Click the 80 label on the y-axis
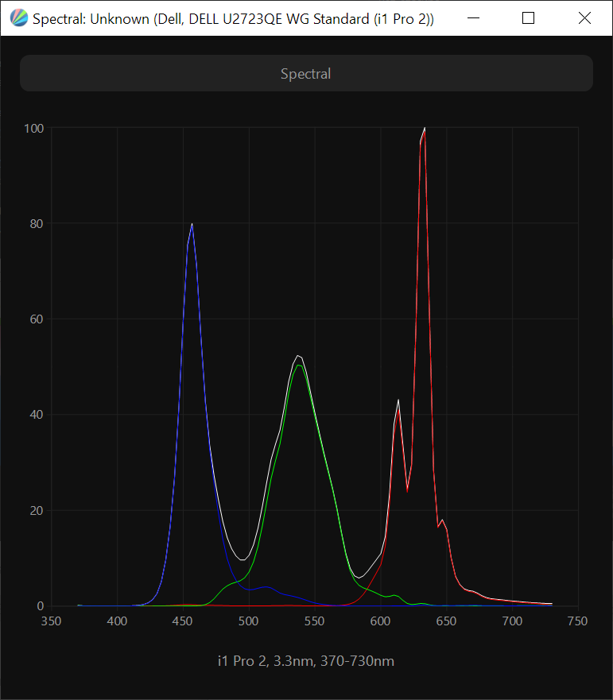Viewport: 613px width, 700px height. [x=37, y=223]
